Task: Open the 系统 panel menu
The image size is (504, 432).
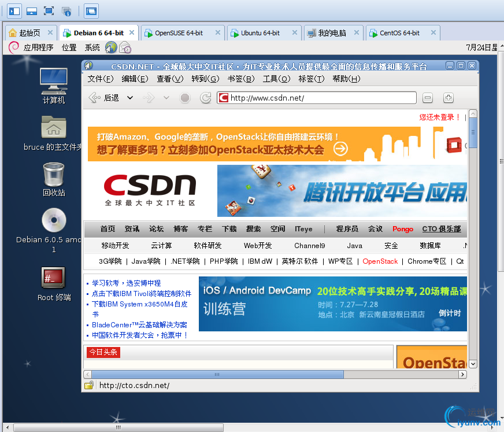Action: (x=92, y=47)
